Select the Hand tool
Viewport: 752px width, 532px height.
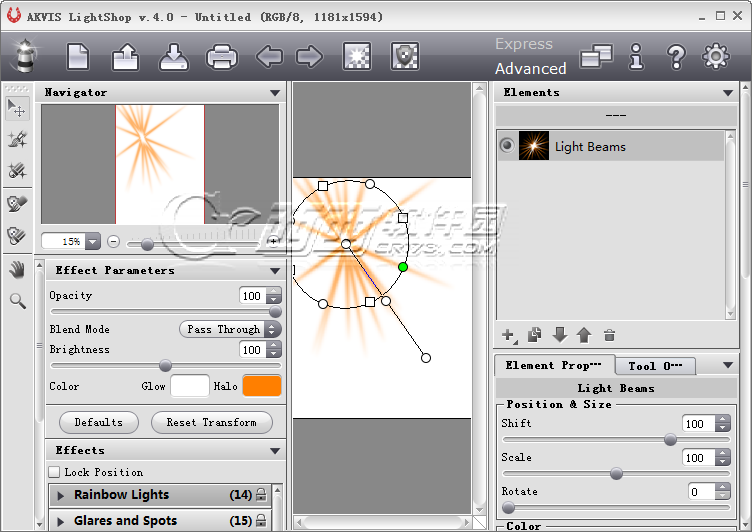pos(17,270)
